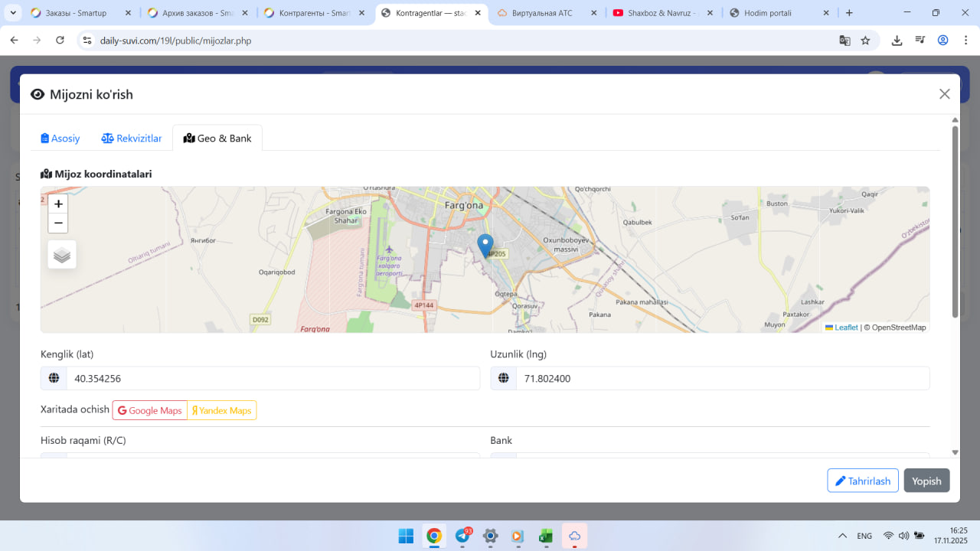Click the Uzunlik longitude field
This screenshot has height=551, width=980.
(x=722, y=378)
